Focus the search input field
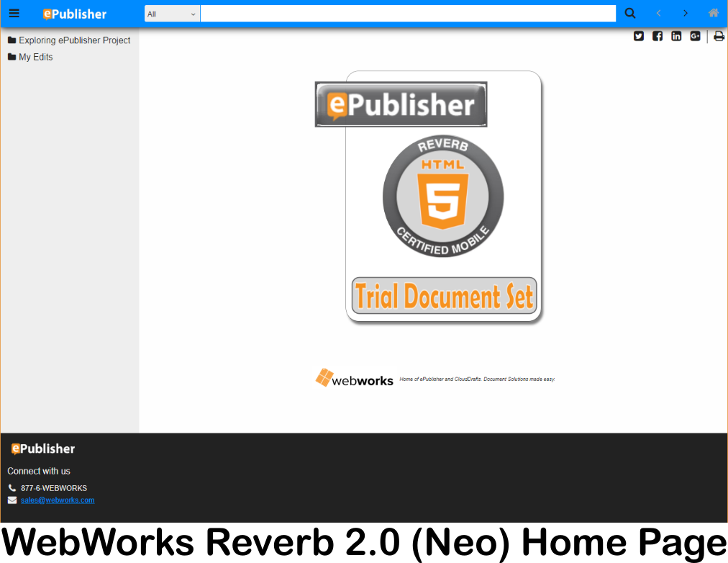 click(x=408, y=14)
